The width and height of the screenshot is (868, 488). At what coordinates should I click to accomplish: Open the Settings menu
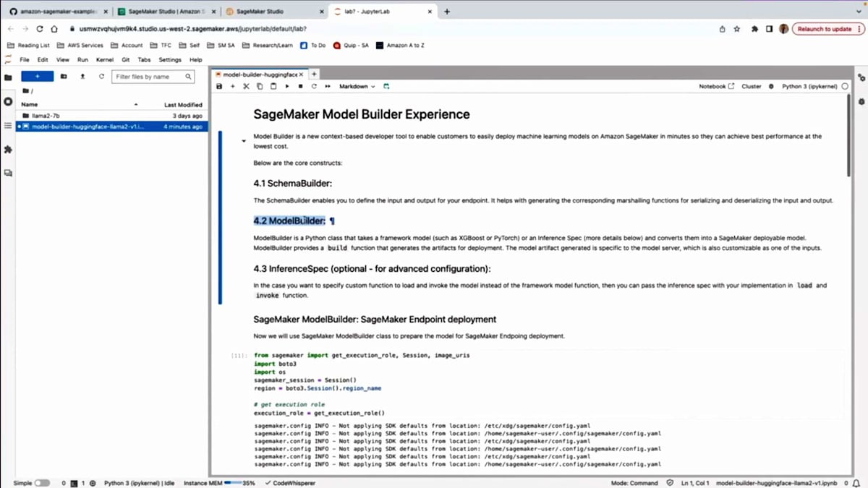click(170, 60)
